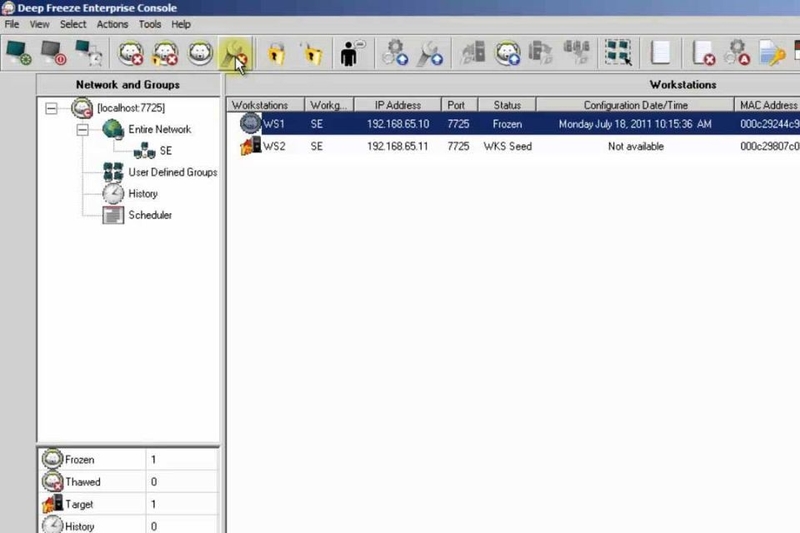
Task: Click the Monday July 18, 2011 date cell
Action: tap(635, 124)
